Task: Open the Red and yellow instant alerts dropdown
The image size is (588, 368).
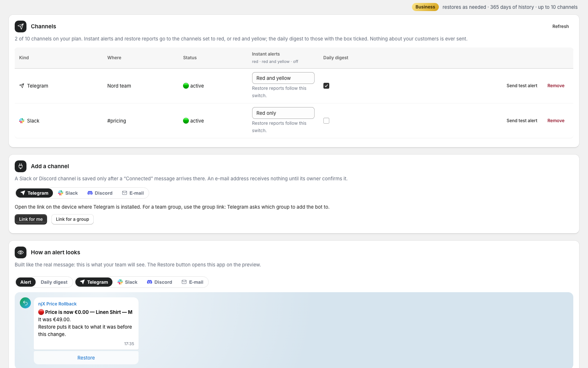Action: (283, 78)
